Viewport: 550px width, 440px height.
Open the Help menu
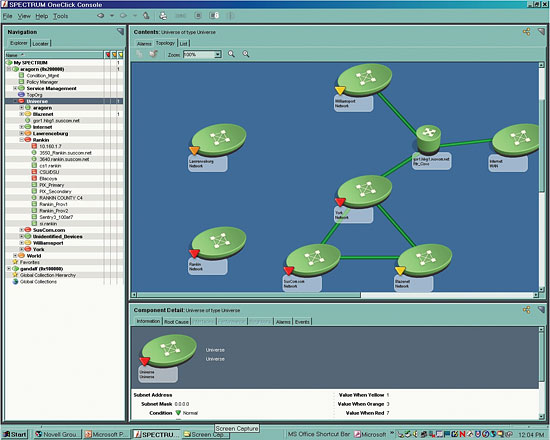click(41, 16)
